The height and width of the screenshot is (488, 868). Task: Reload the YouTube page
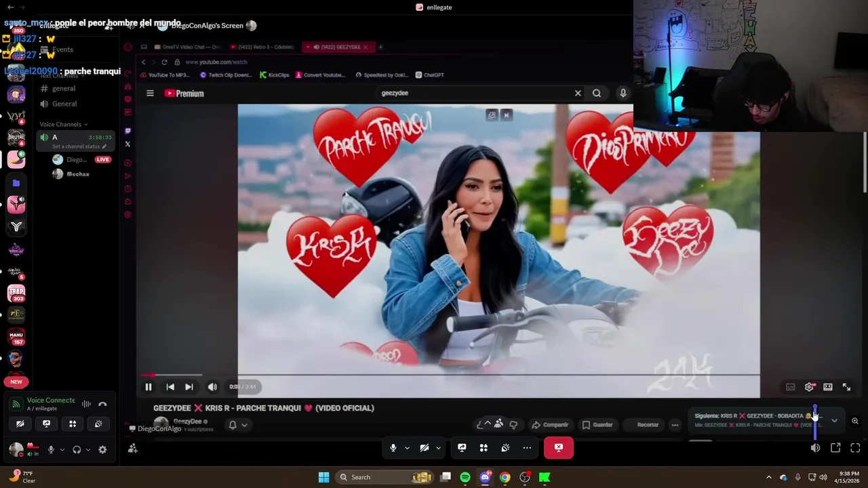point(164,62)
